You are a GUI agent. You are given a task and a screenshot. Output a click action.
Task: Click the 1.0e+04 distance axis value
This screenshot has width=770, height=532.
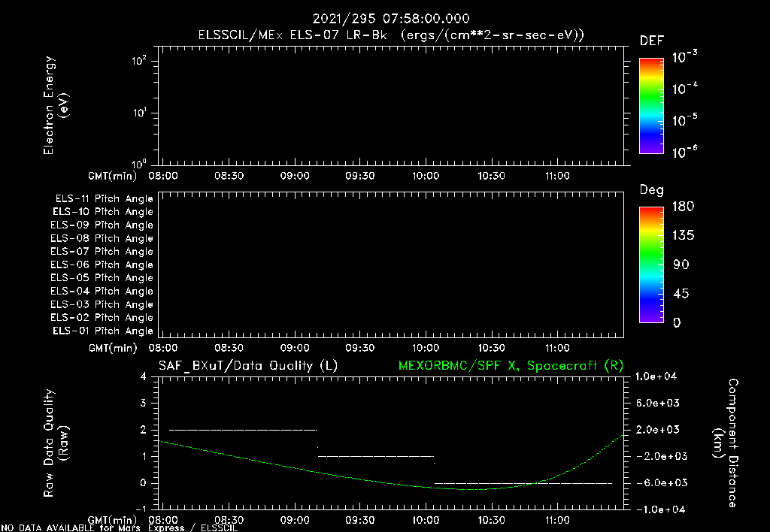656,376
